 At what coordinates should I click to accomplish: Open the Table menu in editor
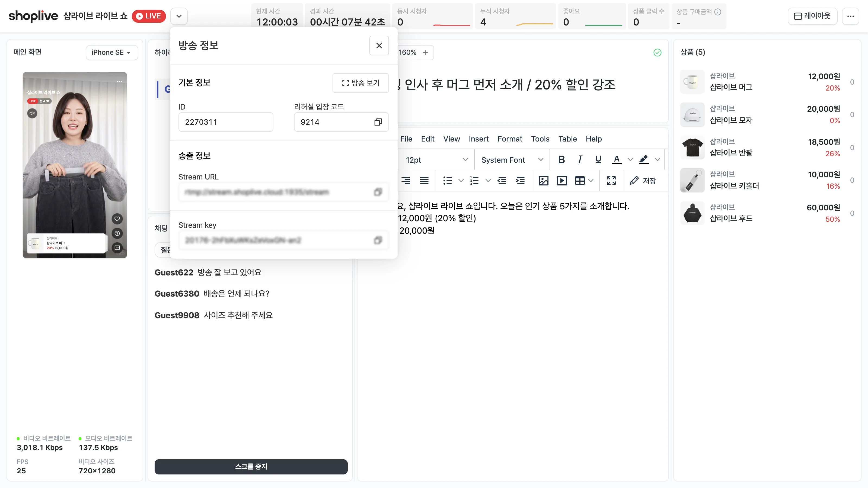coord(567,139)
